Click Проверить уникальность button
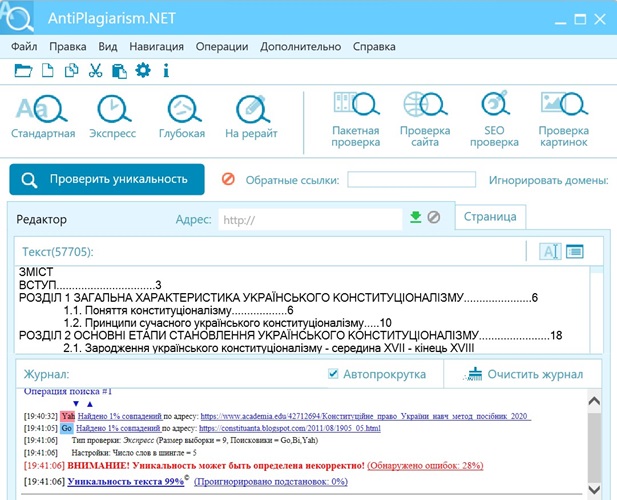This screenshot has width=617, height=500. [x=107, y=179]
